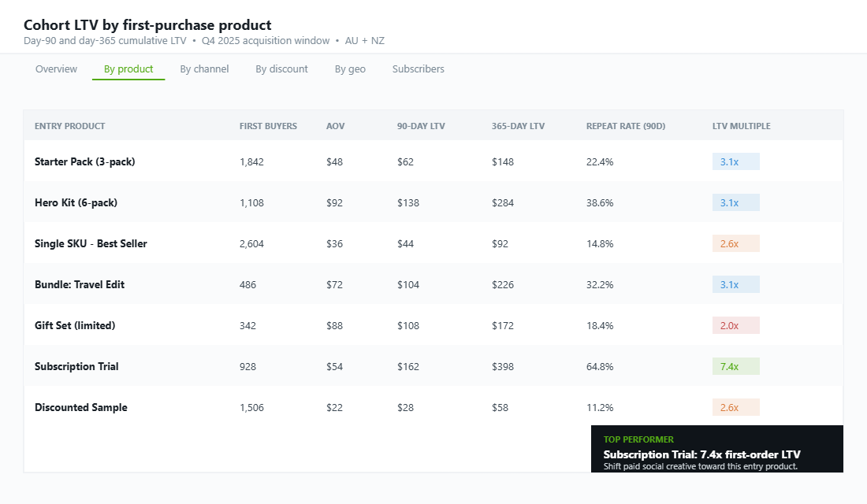Viewport: 867px width, 504px height.
Task: Click the $226 365-day LTV value
Action: click(503, 284)
